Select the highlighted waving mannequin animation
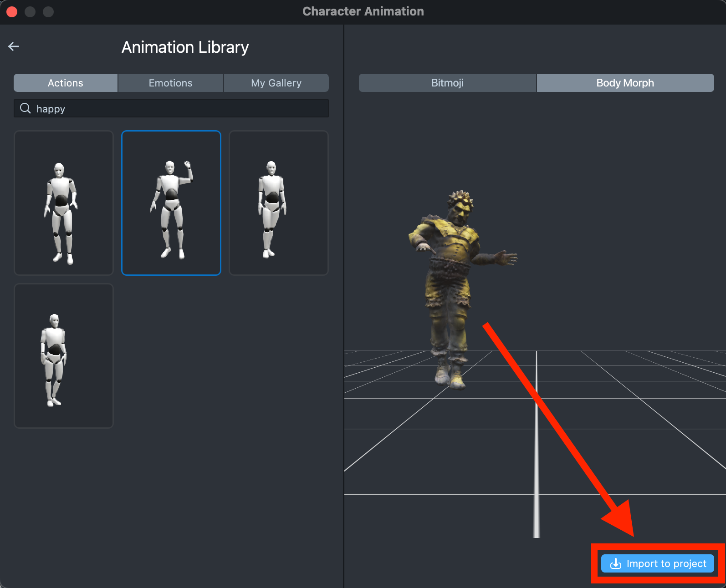 pos(171,203)
